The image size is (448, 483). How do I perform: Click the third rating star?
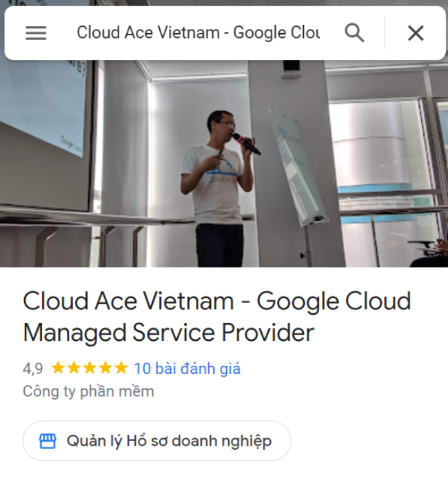[x=90, y=368]
